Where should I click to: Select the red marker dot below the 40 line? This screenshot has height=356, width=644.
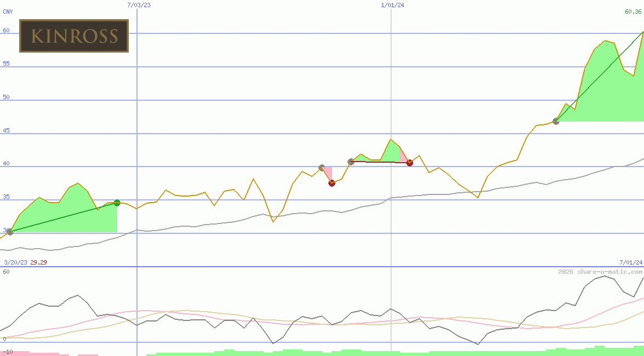point(332,183)
